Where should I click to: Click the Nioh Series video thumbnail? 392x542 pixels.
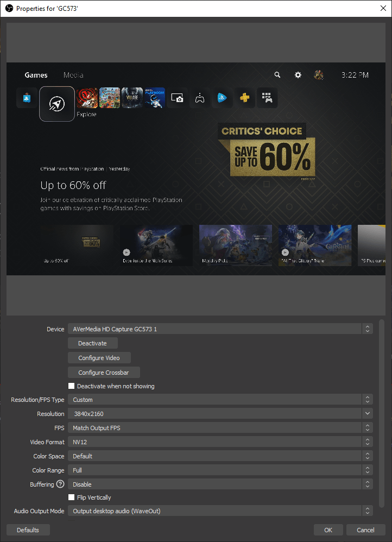(x=156, y=245)
